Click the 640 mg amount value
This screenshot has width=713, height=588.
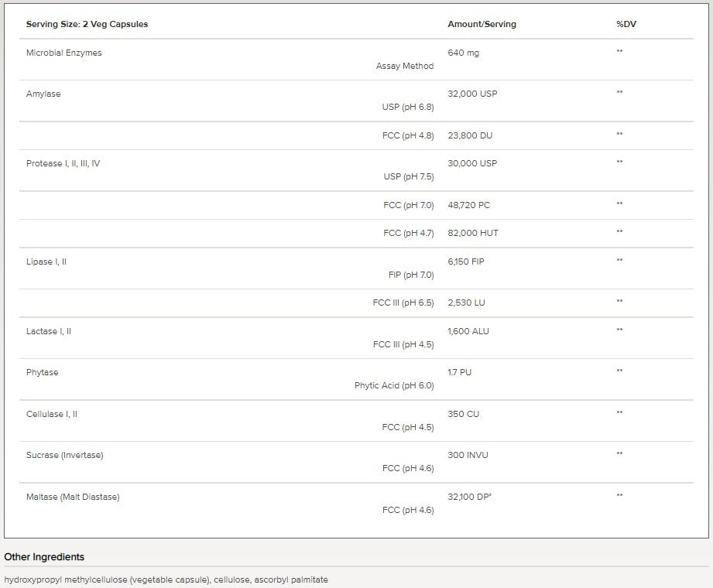click(x=463, y=53)
